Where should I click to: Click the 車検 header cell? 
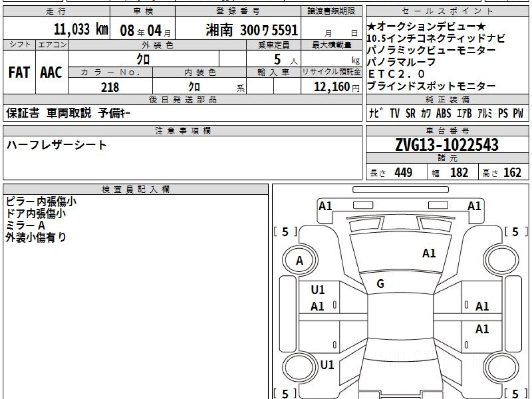(142, 12)
